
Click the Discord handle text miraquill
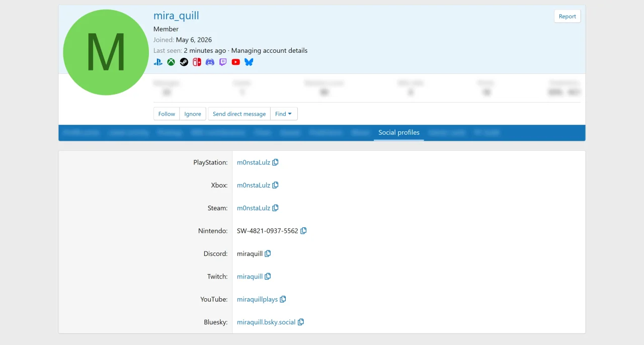coord(250,253)
